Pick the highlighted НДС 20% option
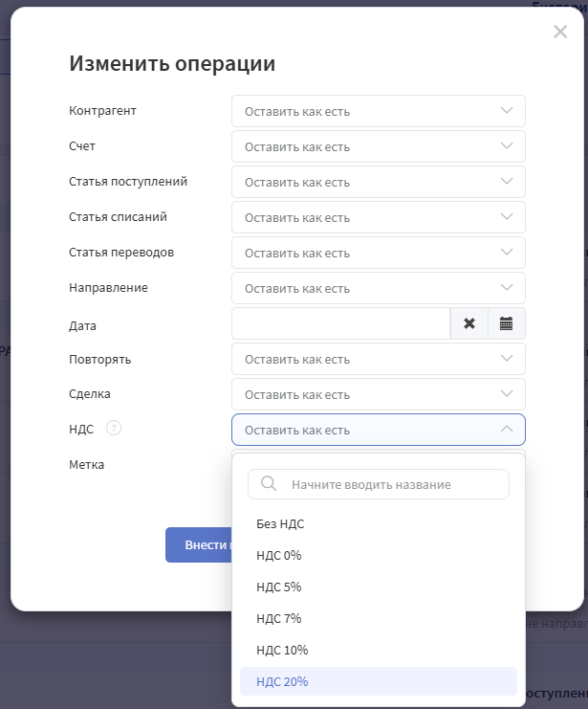 (x=282, y=681)
